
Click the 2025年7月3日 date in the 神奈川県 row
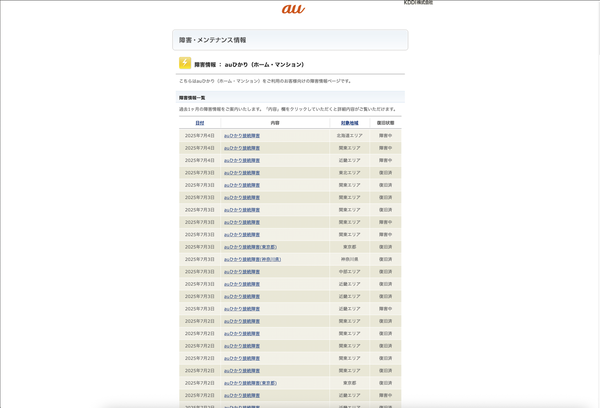coord(200,259)
